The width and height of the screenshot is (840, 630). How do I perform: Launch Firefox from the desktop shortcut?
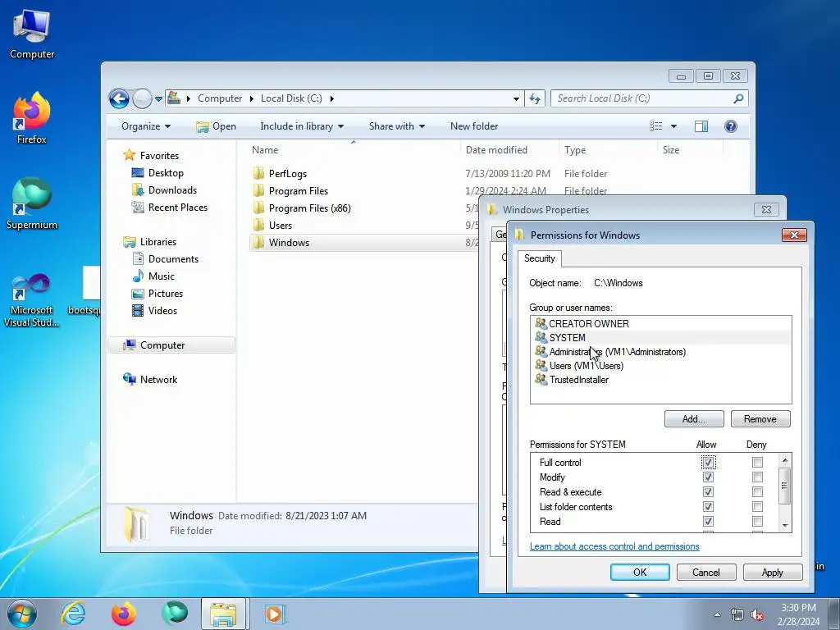pos(32,118)
